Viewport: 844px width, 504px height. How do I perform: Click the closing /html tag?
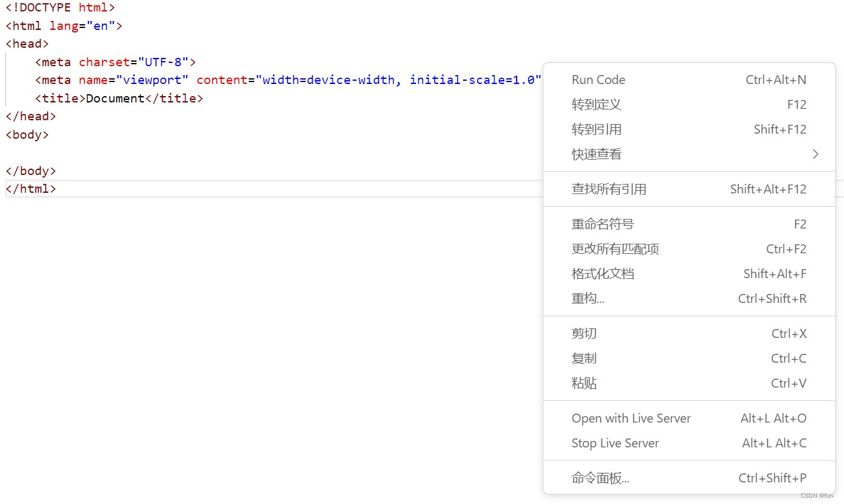click(x=31, y=189)
